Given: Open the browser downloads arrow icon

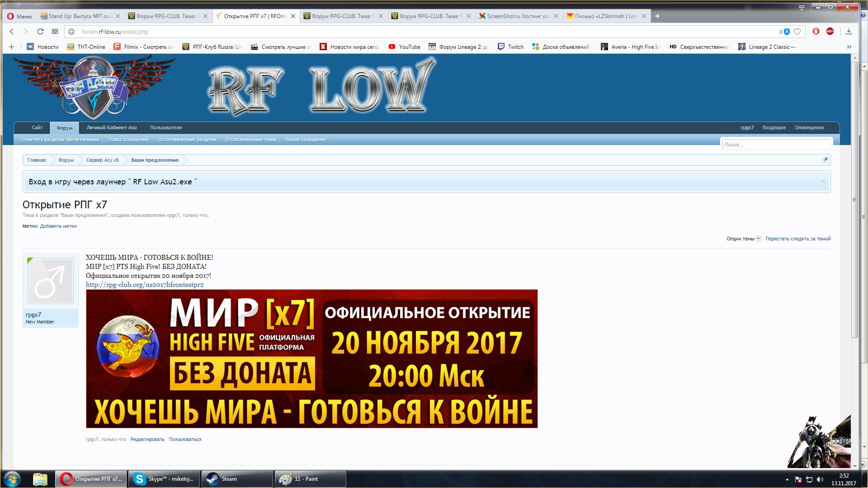Looking at the screenshot, I should pos(849,32).
